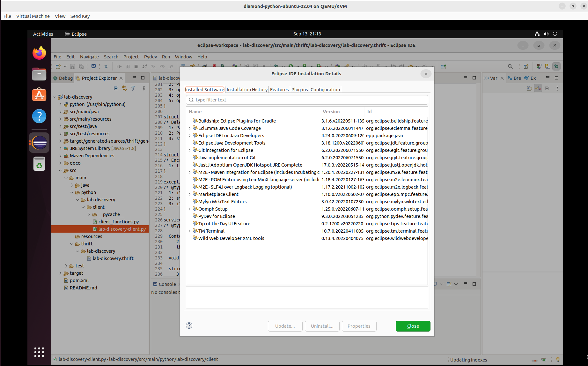Screen dimensions: 588x366
Task: Expand Eclipse IDE for Java Developers row
Action: (x=189, y=136)
